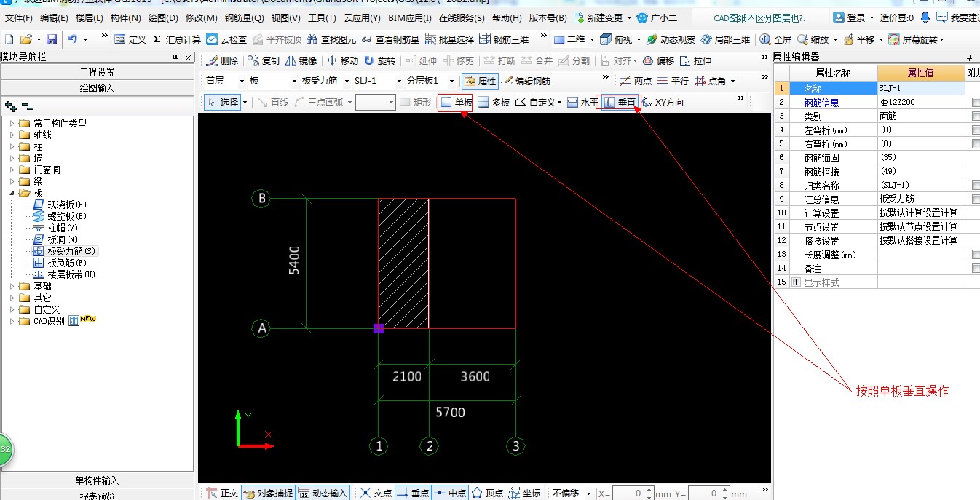Click 局部三维 partial 3D tool

[725, 39]
